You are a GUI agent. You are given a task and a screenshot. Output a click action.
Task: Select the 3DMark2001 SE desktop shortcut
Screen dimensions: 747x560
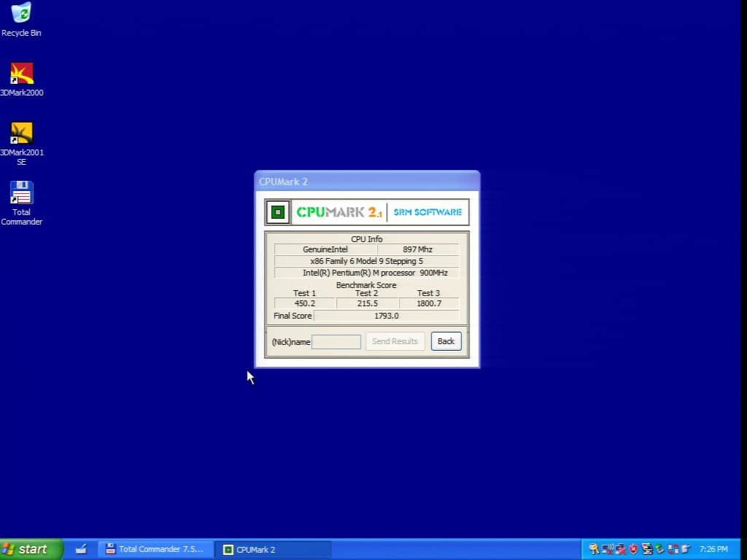click(x=21, y=144)
